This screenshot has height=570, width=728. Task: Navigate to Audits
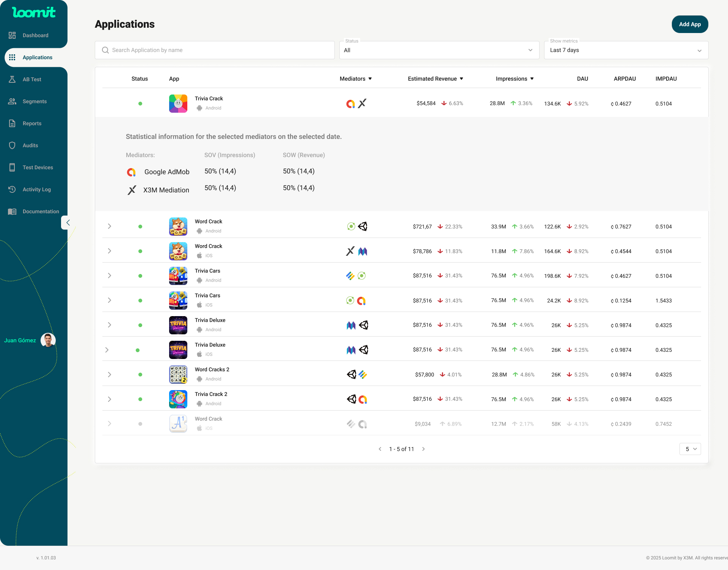point(30,145)
